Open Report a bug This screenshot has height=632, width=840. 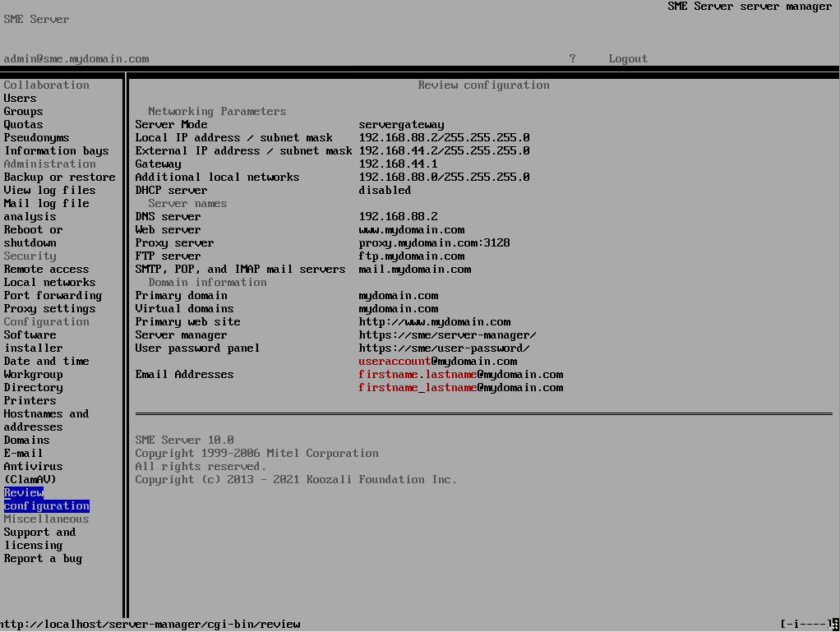coord(43,558)
